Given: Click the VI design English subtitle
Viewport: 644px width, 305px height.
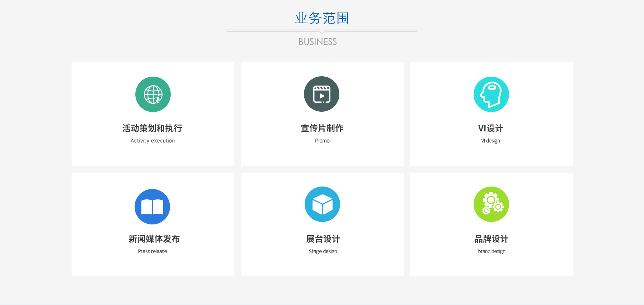Looking at the screenshot, I should tap(490, 141).
